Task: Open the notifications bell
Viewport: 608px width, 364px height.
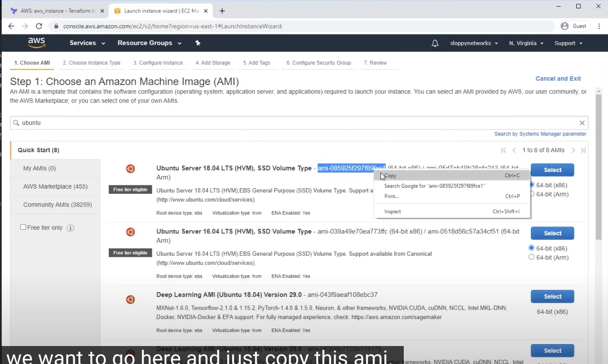Action: (434, 43)
